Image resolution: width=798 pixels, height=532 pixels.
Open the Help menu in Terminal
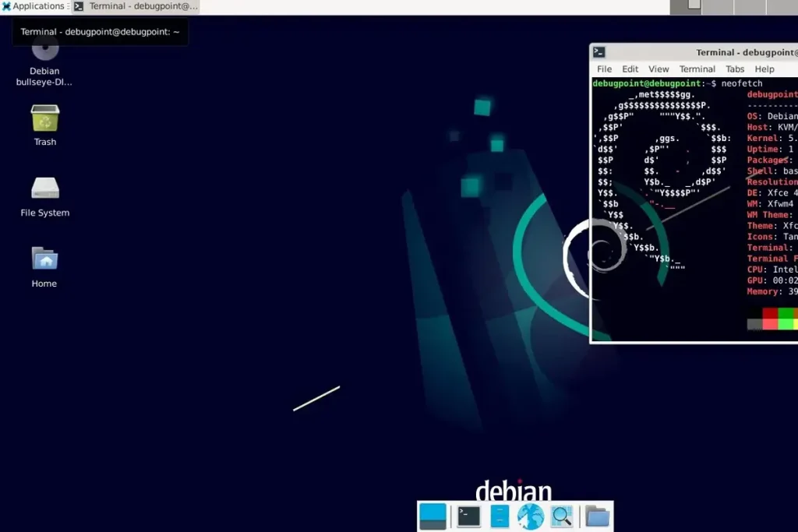point(764,69)
